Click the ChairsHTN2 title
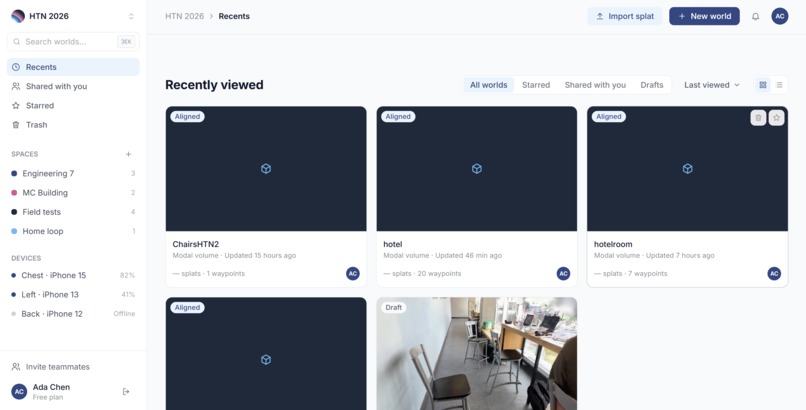The width and height of the screenshot is (806, 410). pyautogui.click(x=196, y=244)
